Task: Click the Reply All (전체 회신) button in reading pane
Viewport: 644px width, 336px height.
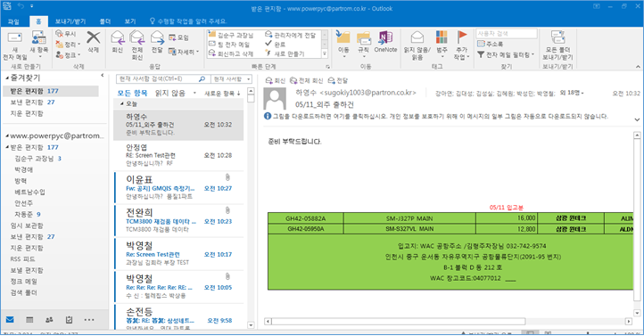Action: [x=307, y=80]
